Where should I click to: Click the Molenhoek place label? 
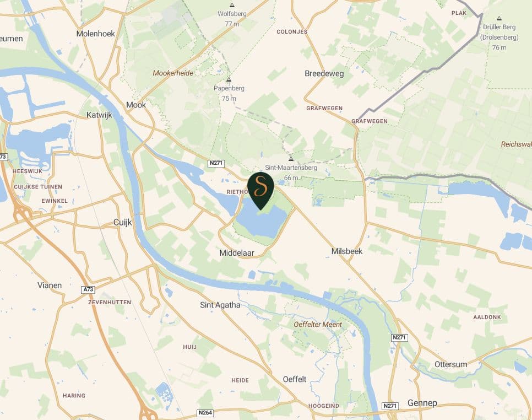click(x=96, y=34)
